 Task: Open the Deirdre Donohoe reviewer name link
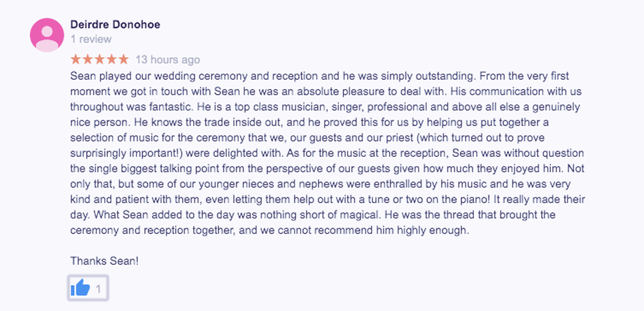coord(115,25)
